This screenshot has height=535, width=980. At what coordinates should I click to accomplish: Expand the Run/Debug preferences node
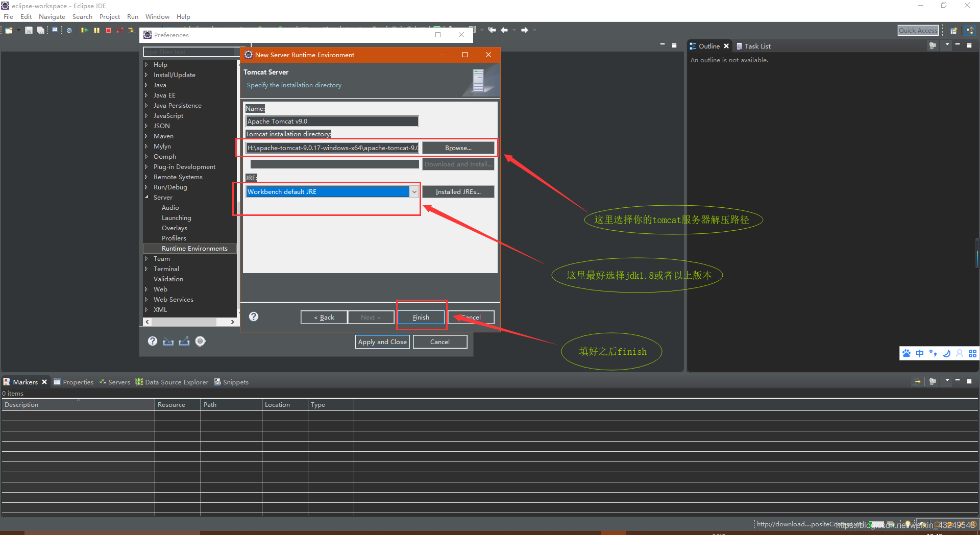point(146,187)
